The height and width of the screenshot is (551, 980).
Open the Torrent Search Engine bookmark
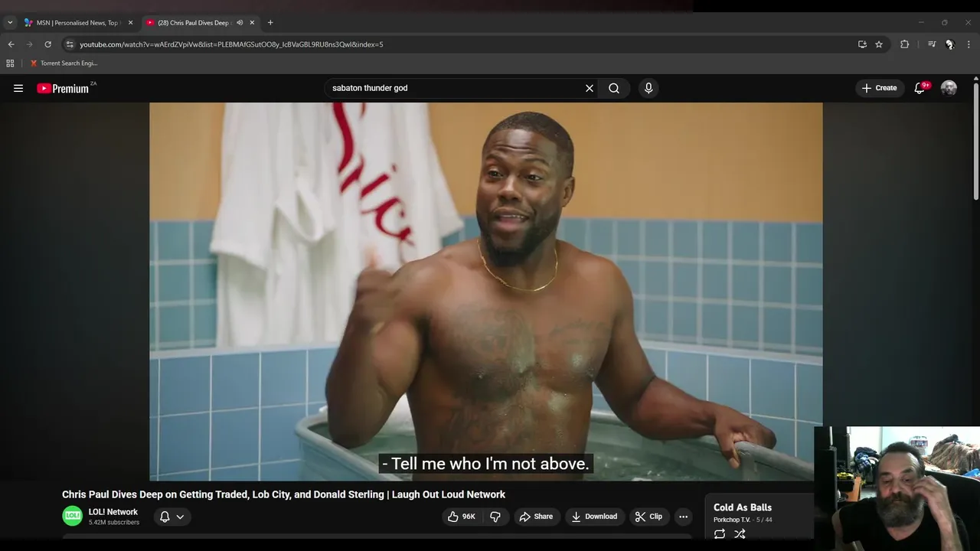64,64
